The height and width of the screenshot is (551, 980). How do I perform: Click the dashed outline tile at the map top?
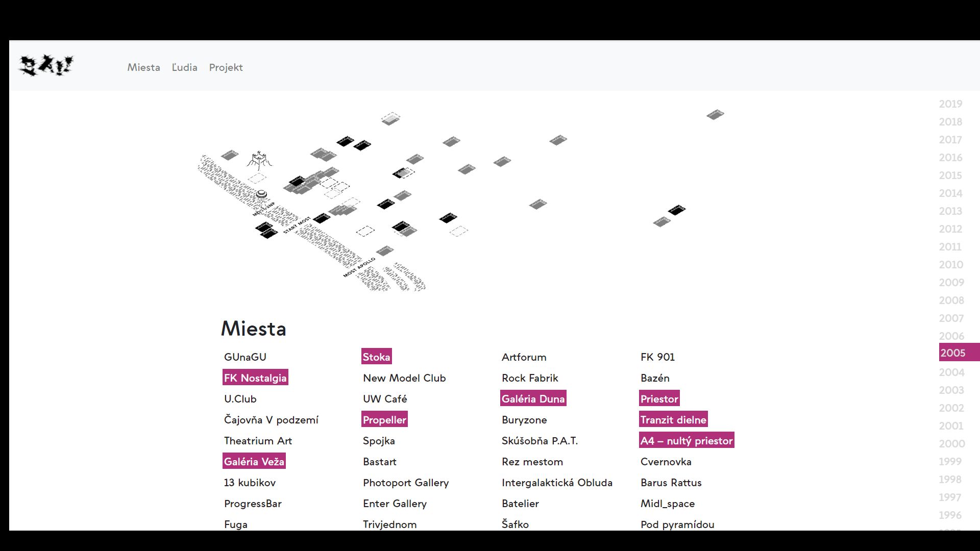pyautogui.click(x=390, y=119)
